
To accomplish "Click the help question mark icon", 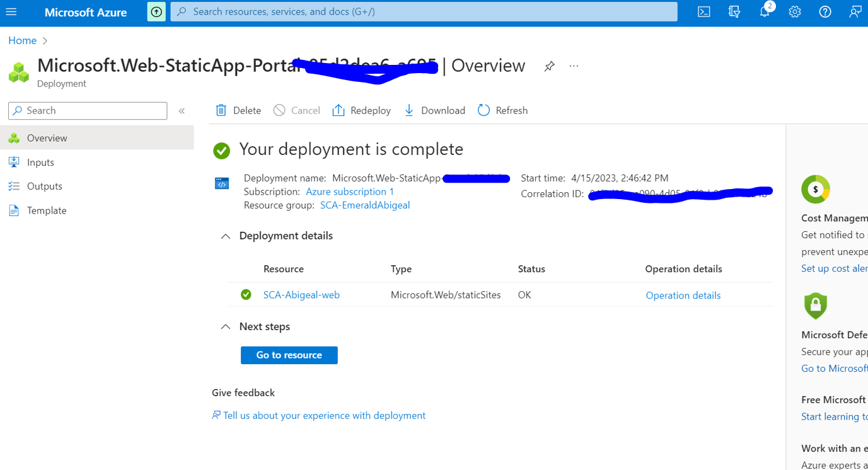I will [x=825, y=12].
